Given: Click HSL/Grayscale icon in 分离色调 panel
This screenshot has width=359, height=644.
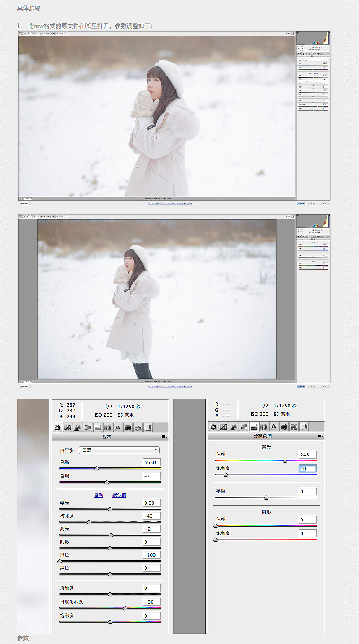Looking at the screenshot, I should click(244, 427).
